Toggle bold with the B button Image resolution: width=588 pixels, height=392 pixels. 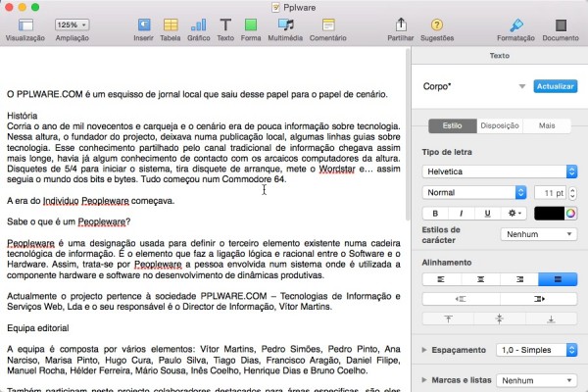435,213
